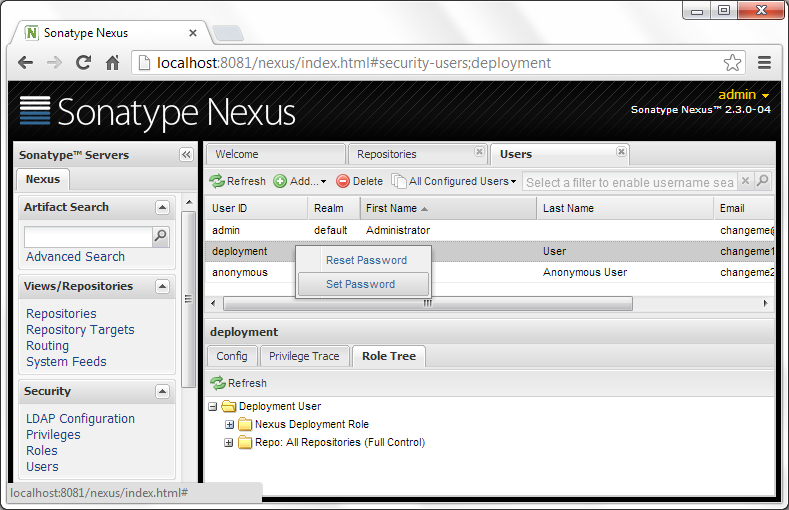This screenshot has width=789, height=510.
Task: Bookmark this page with star icon
Action: click(732, 63)
